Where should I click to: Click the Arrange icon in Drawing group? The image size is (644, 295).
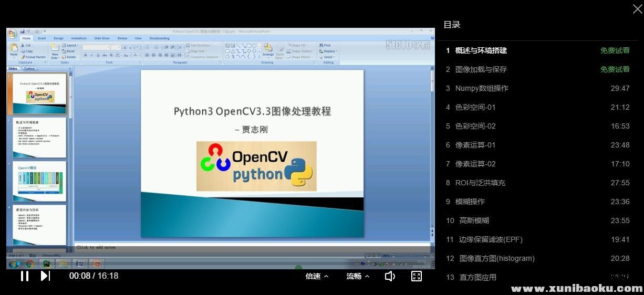click(268, 50)
